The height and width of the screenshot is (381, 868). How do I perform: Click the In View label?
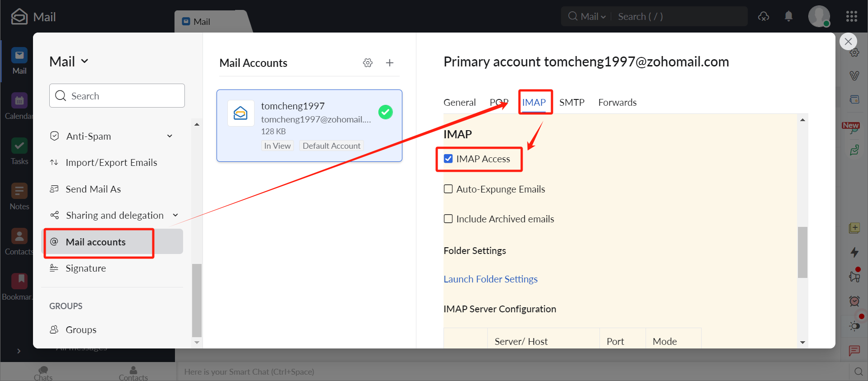278,146
